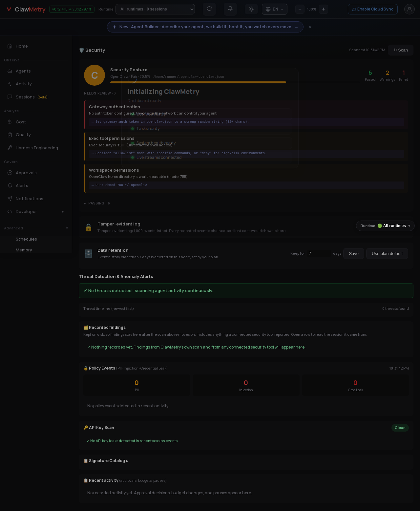The height and width of the screenshot is (511, 420).
Task: Collapse the Advanced sidebar section
Action: 67,227
